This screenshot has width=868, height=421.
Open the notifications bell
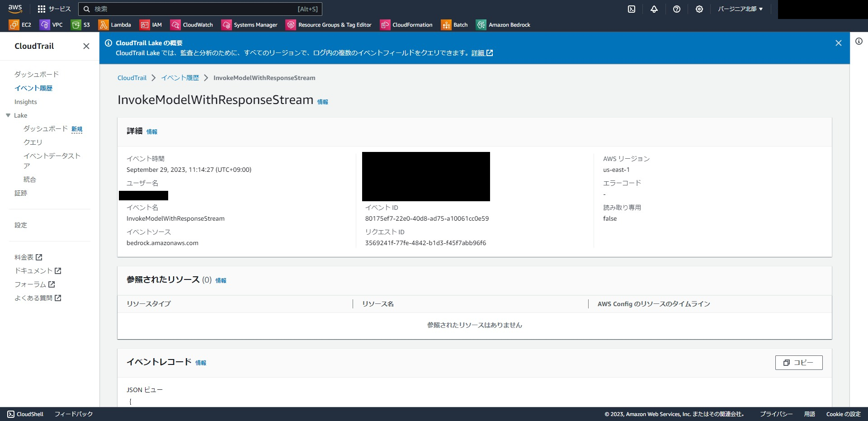click(654, 9)
